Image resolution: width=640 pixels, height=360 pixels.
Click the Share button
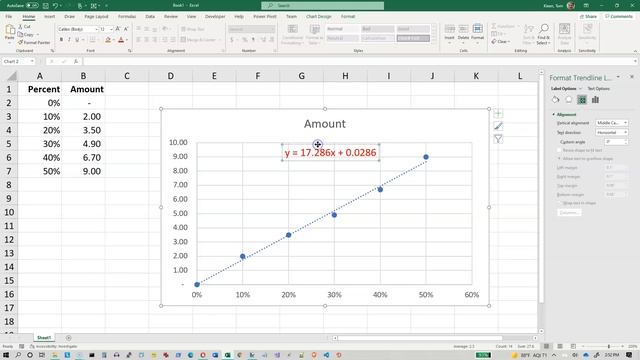coord(588,16)
